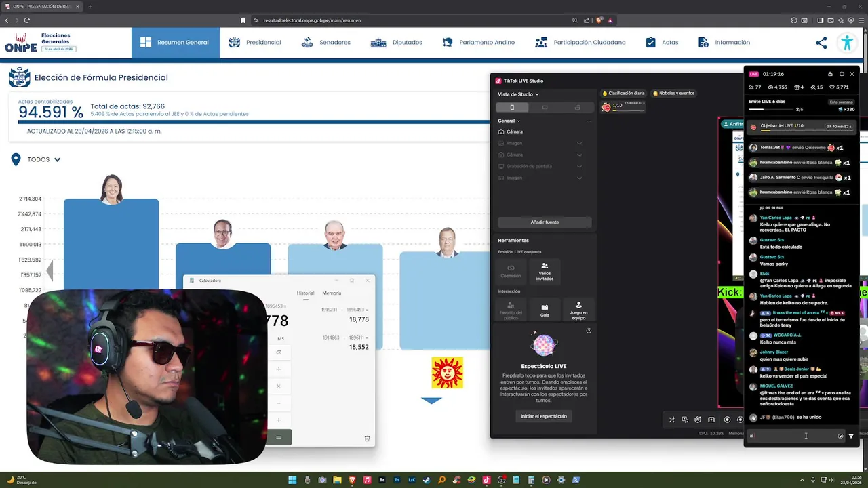
Task: Open Clasificación diaria chip
Action: [x=623, y=94]
